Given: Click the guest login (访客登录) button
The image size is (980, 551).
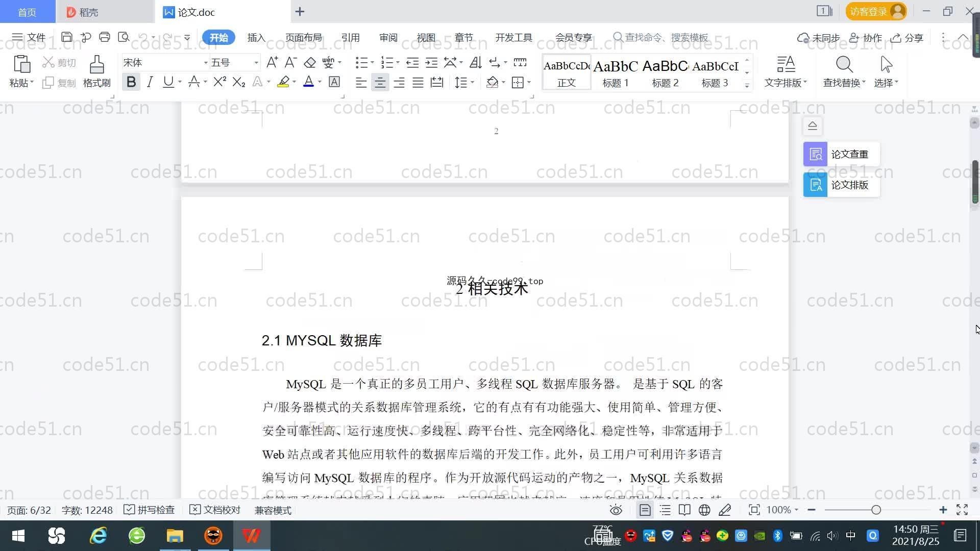Looking at the screenshot, I should (876, 11).
